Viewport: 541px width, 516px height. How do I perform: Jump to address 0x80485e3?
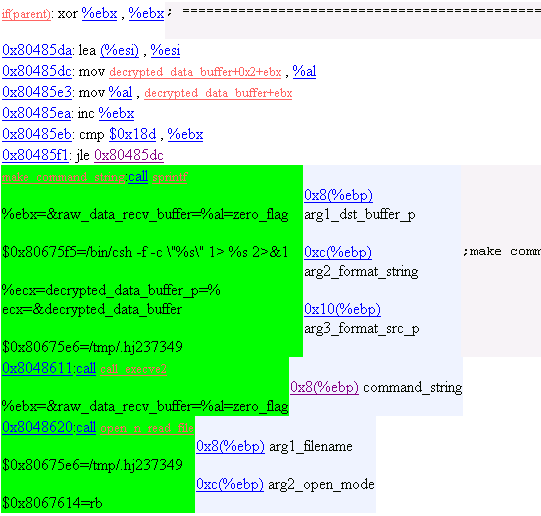click(x=37, y=92)
